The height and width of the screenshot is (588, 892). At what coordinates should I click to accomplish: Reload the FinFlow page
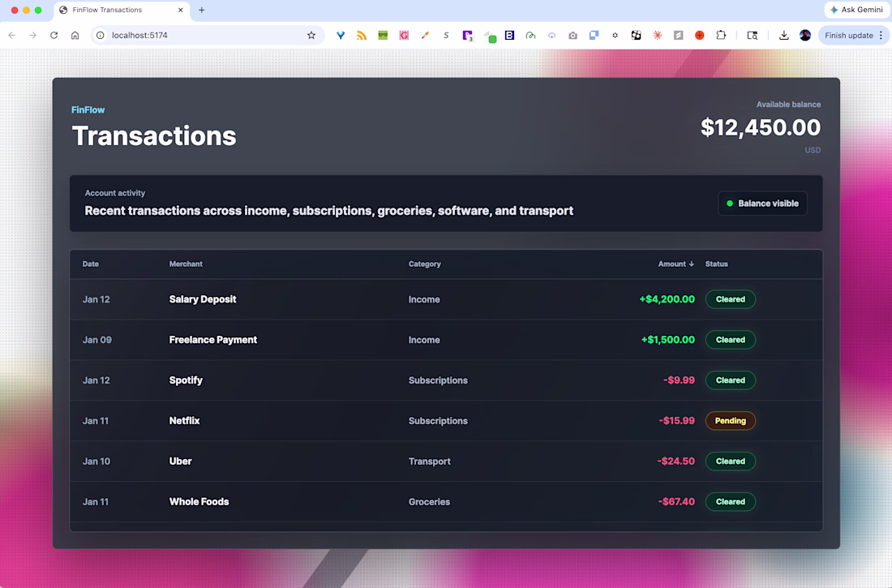[54, 36]
